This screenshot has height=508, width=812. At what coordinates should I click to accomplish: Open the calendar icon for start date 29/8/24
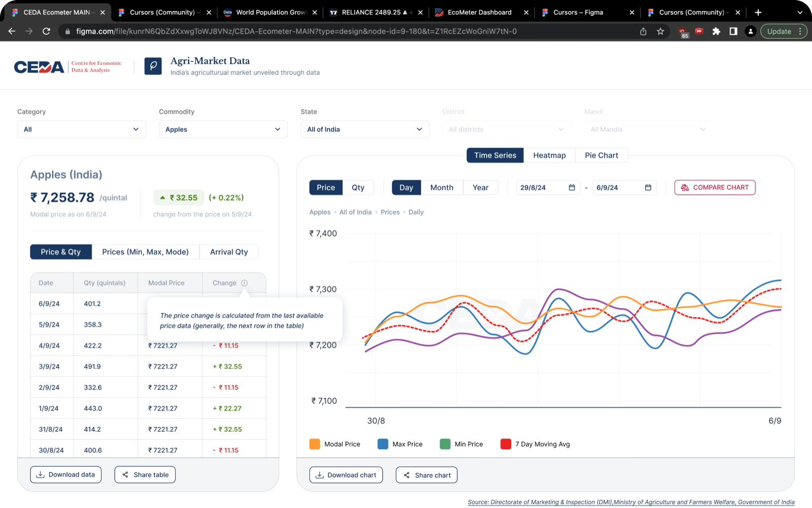572,187
